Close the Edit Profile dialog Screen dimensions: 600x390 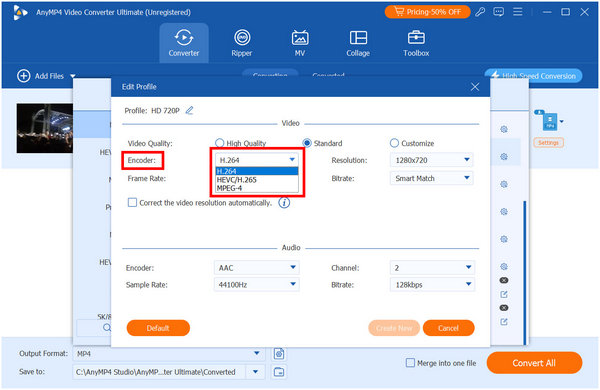(475, 87)
